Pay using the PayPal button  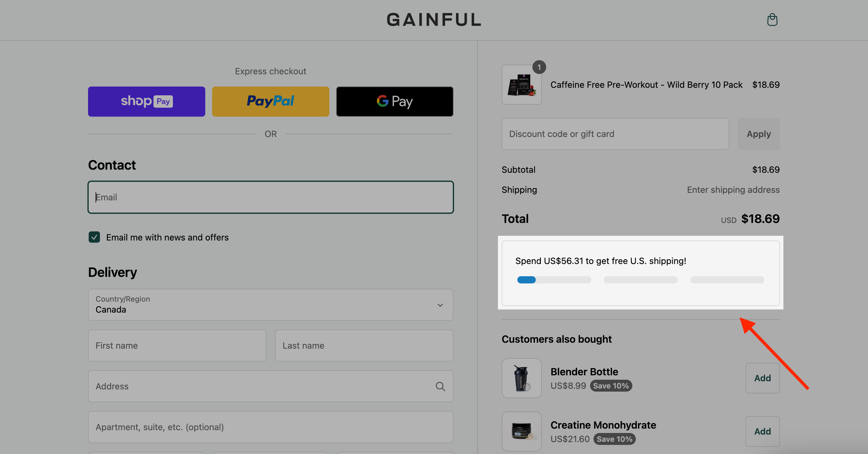click(270, 102)
